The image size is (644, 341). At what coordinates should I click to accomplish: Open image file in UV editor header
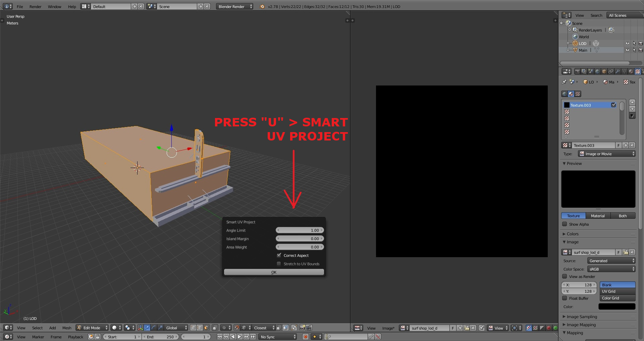467,328
